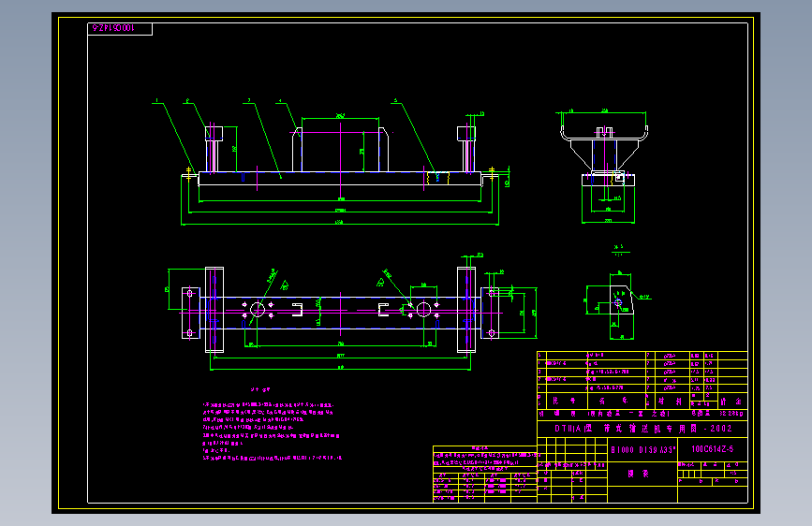Click the magenta technical requirements notes block
The image size is (812, 526).
click(272, 425)
